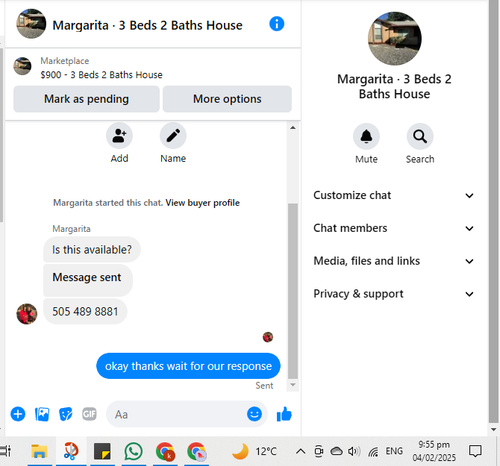This screenshot has height=466, width=500.
Task: Open the OneDrive cloud tray icon
Action: click(336, 451)
